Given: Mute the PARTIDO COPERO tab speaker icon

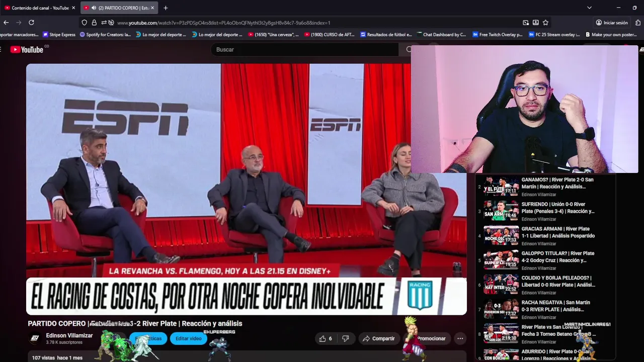Looking at the screenshot, I should (94, 8).
